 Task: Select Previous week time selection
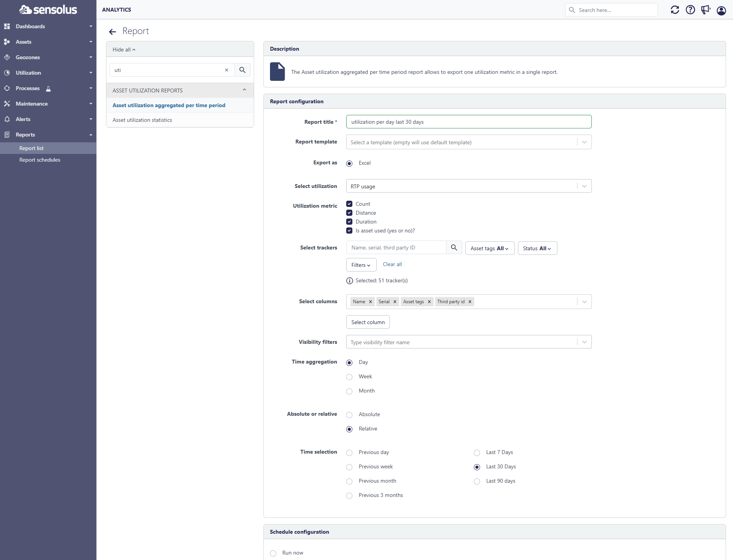[349, 467]
